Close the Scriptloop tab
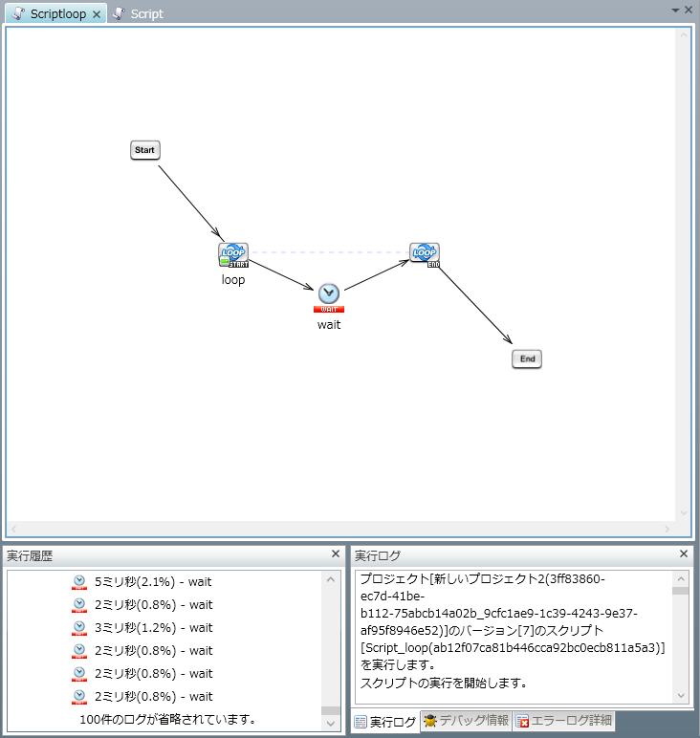 click(96, 14)
